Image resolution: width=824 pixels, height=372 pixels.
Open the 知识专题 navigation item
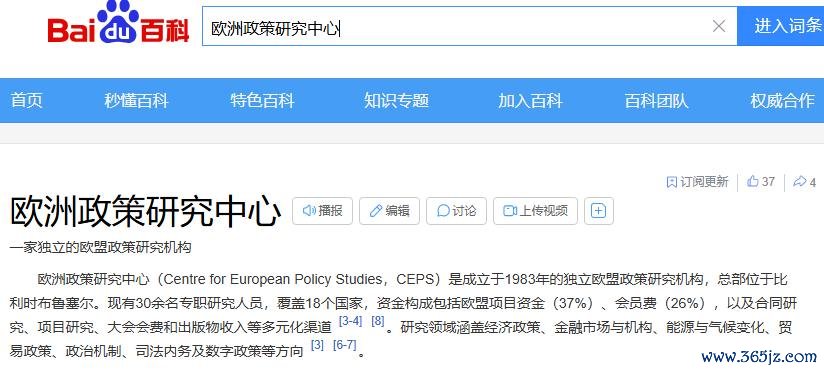click(397, 100)
